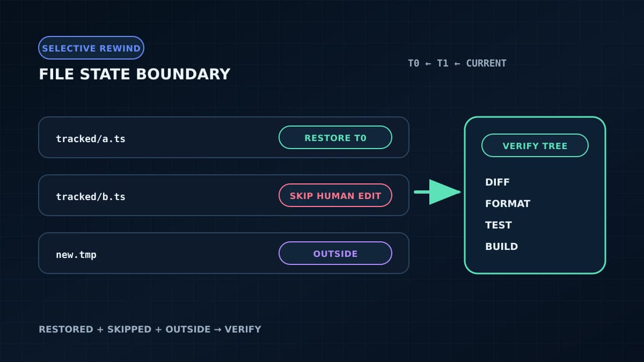This screenshot has width=644, height=362.
Task: Select the tracked/a.ts file row
Action: point(224,137)
